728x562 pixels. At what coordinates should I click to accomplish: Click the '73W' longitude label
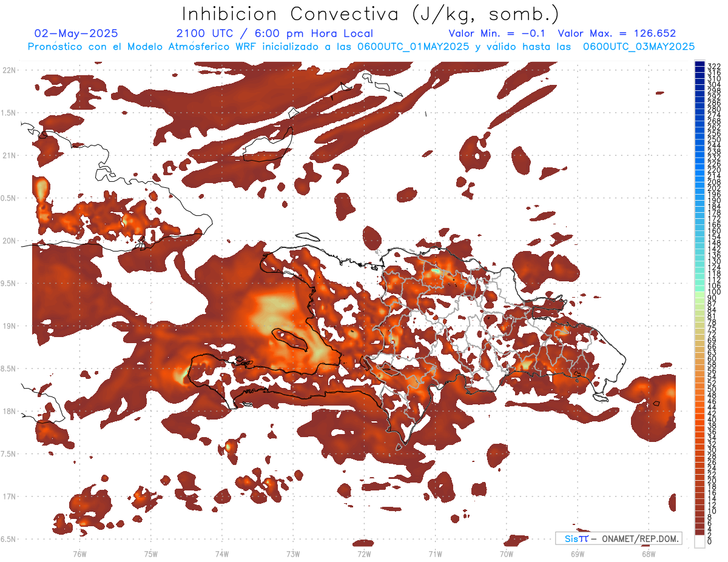pos(293,554)
